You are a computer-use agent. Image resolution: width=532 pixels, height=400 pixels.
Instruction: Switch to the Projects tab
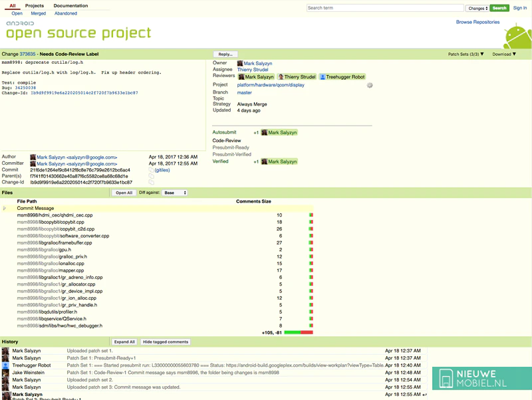pos(35,5)
